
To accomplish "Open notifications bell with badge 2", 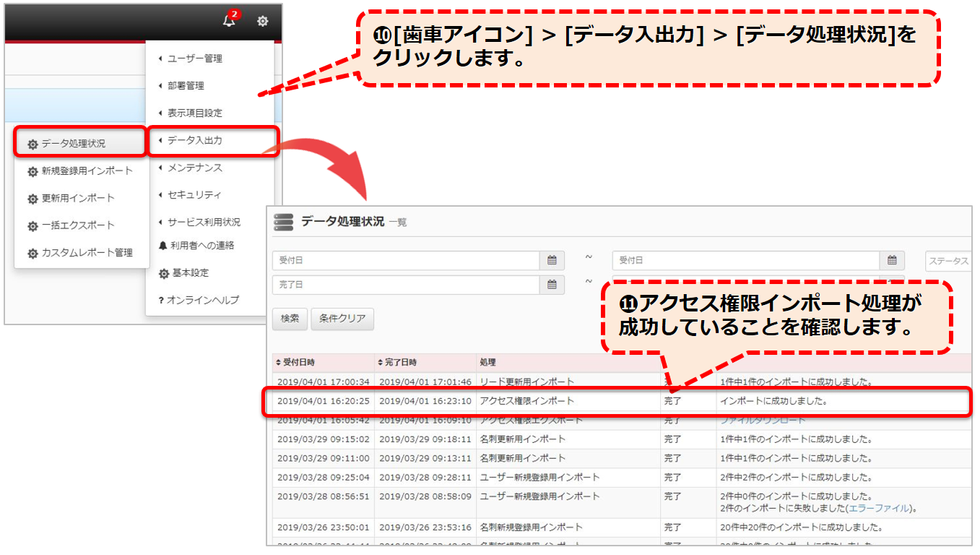I will tap(230, 20).
